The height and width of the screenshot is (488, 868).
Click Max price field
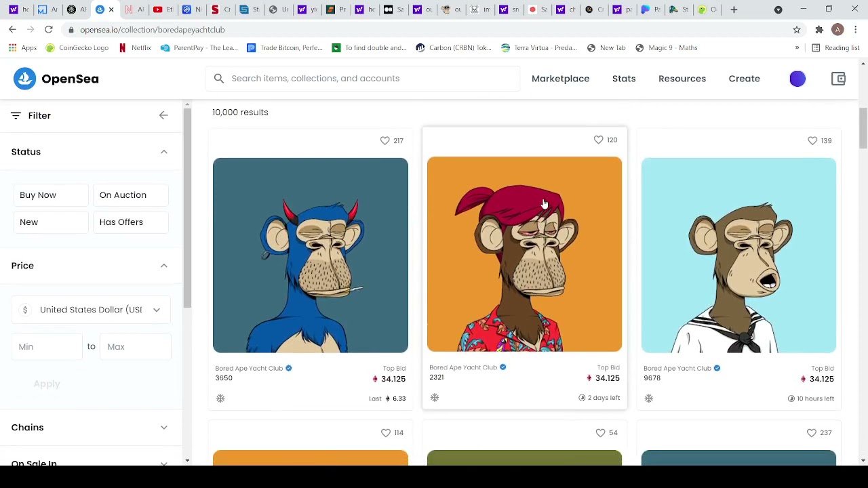point(136,347)
